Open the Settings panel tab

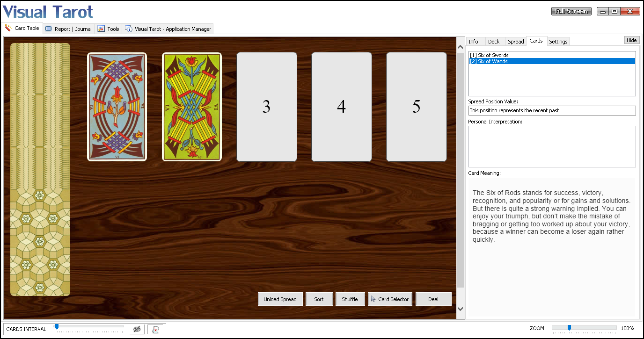click(x=558, y=42)
